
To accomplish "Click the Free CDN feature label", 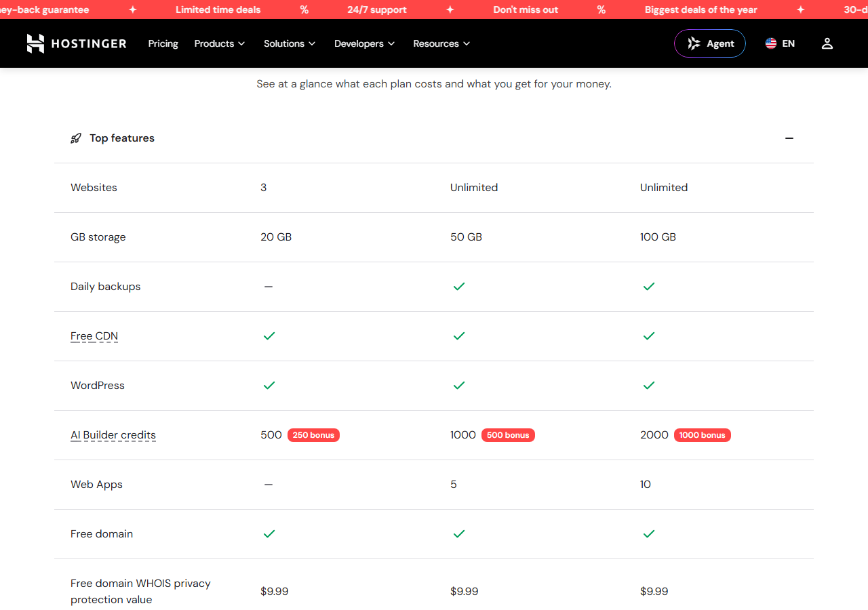I will (x=94, y=336).
